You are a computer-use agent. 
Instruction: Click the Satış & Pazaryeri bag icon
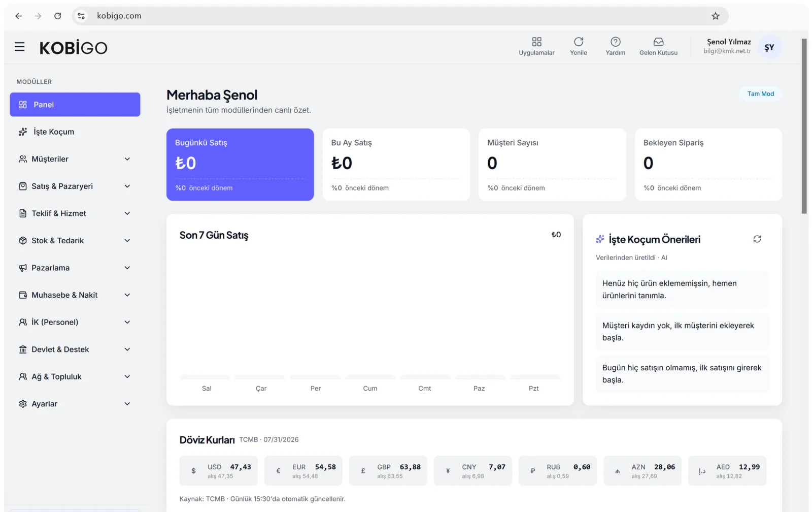tap(23, 186)
